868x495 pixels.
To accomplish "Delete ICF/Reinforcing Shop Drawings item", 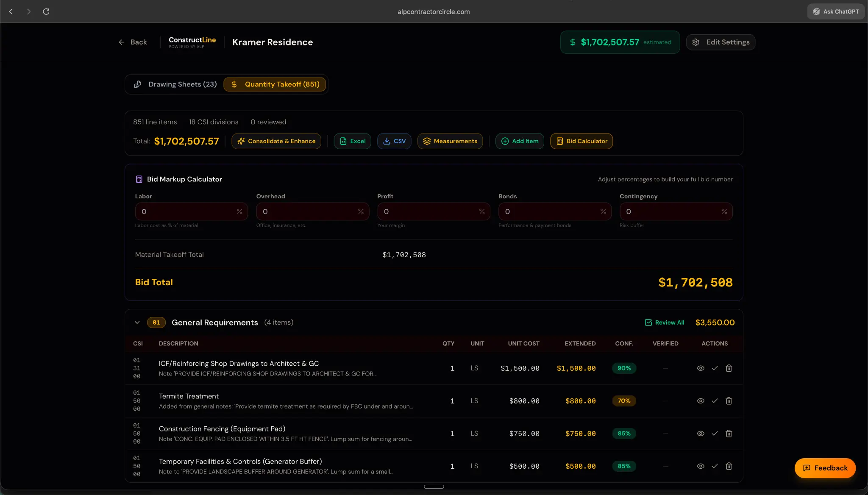I will (729, 368).
